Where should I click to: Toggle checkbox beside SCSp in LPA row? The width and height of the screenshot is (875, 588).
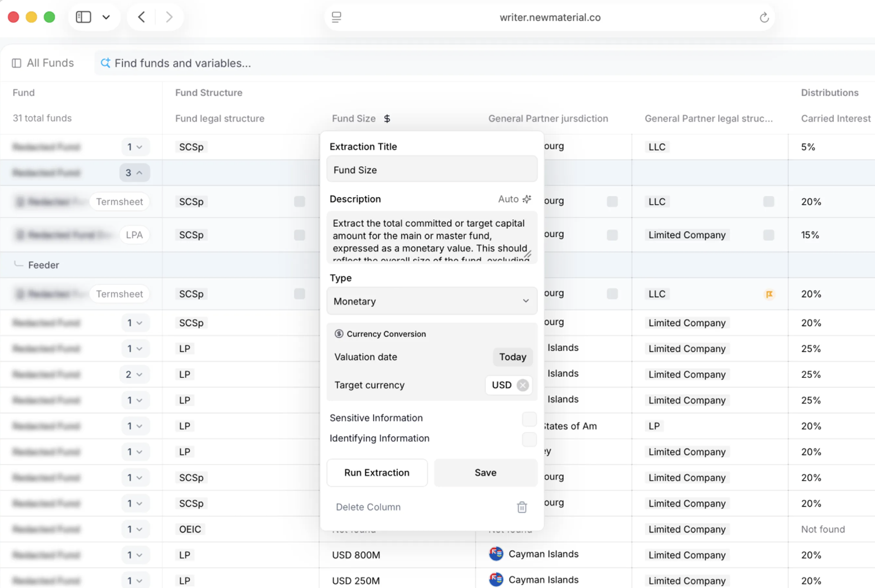[x=299, y=235]
